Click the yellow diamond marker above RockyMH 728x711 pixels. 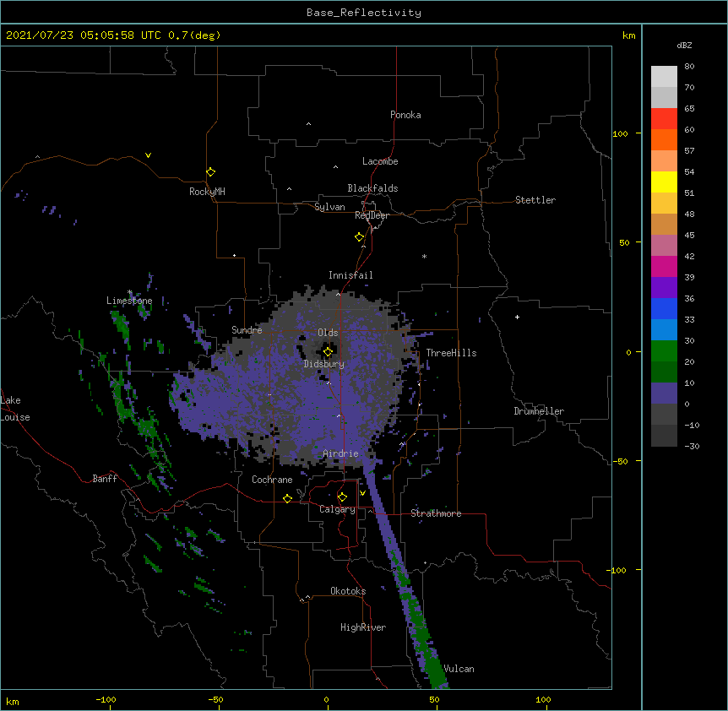tap(211, 171)
